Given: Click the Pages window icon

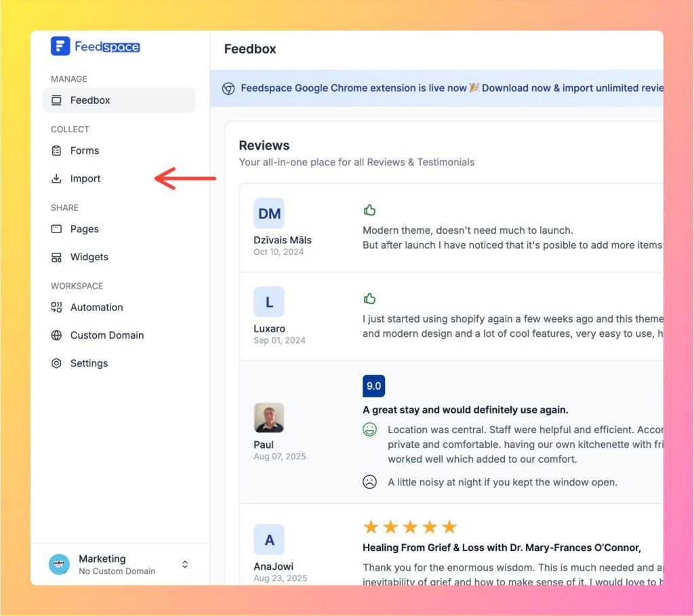Looking at the screenshot, I should click(x=56, y=229).
